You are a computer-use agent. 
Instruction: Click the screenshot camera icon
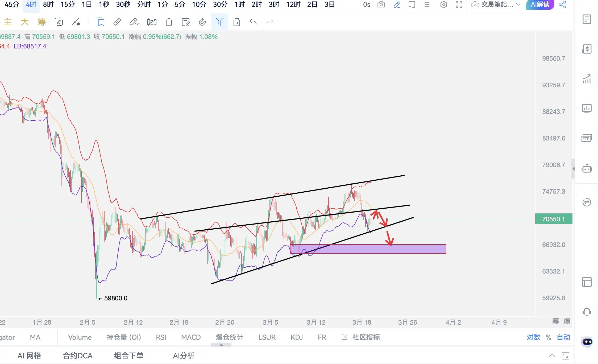point(381,5)
